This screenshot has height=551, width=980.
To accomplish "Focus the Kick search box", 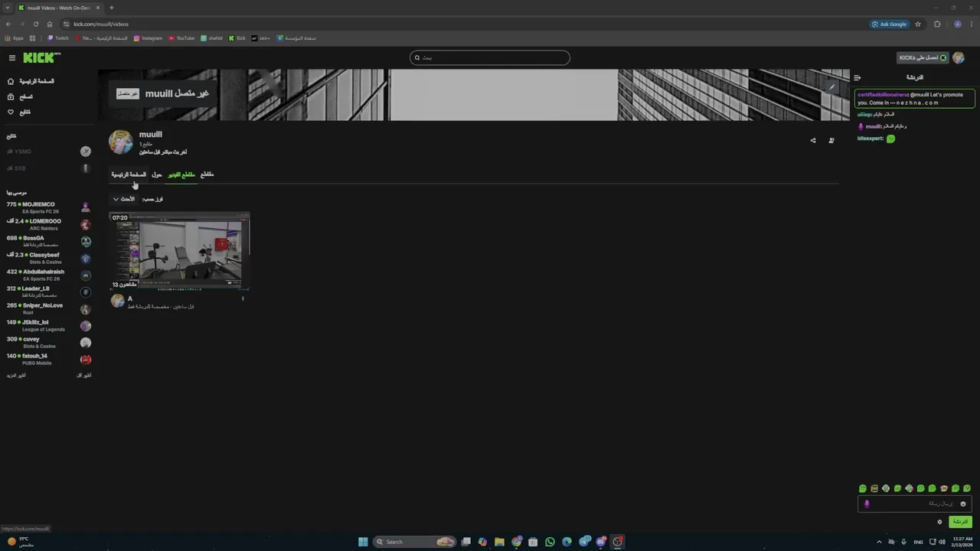I will coord(490,57).
